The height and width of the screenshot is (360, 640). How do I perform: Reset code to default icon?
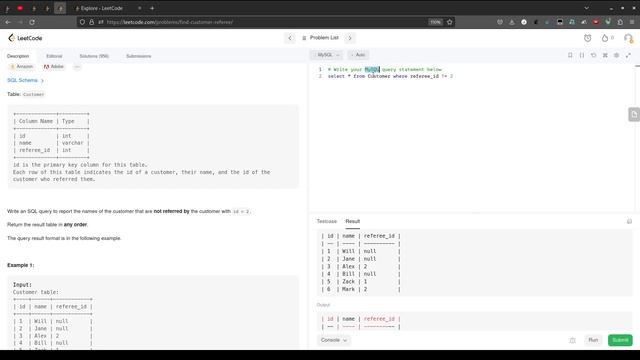point(593,55)
